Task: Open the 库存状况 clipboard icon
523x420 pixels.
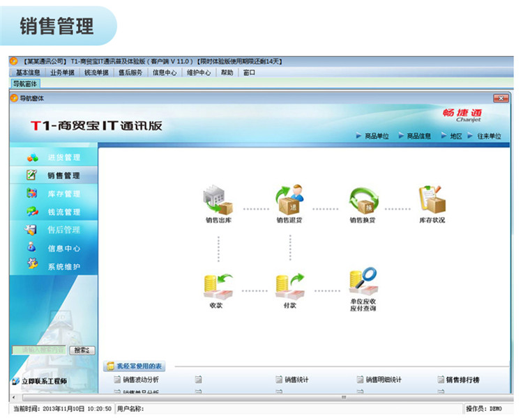Action: point(432,199)
